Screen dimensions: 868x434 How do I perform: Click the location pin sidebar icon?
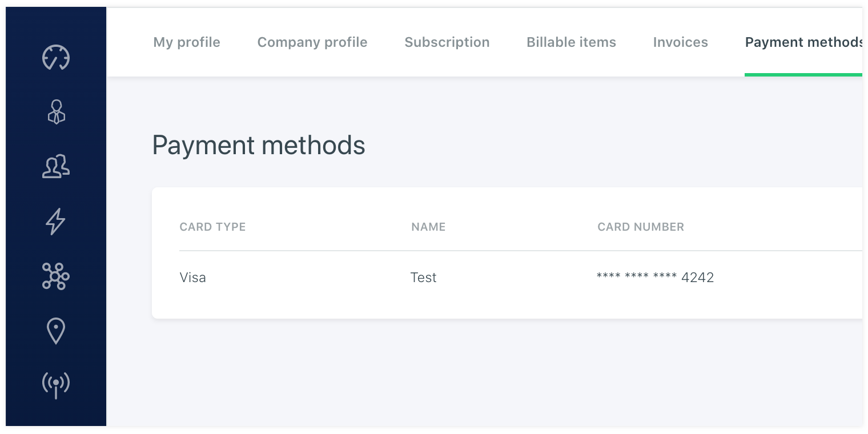(x=56, y=331)
